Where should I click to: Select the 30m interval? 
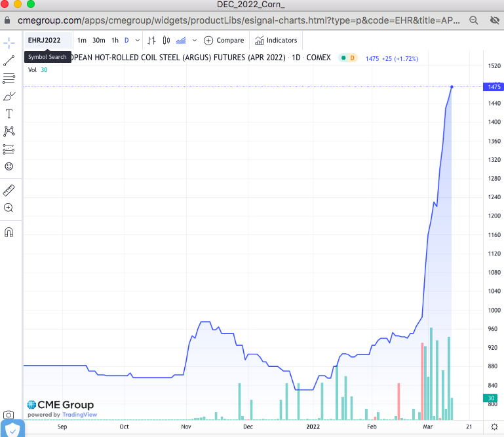(x=98, y=41)
